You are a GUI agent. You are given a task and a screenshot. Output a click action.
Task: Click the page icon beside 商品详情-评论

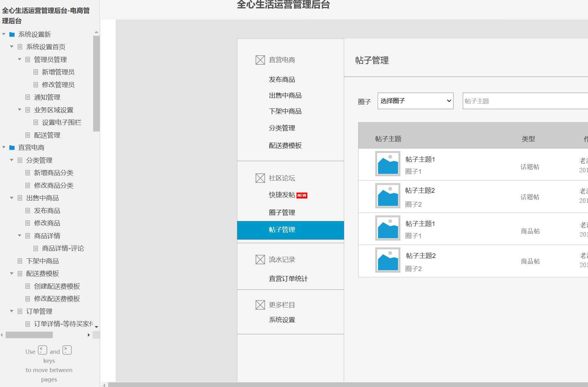click(35, 248)
